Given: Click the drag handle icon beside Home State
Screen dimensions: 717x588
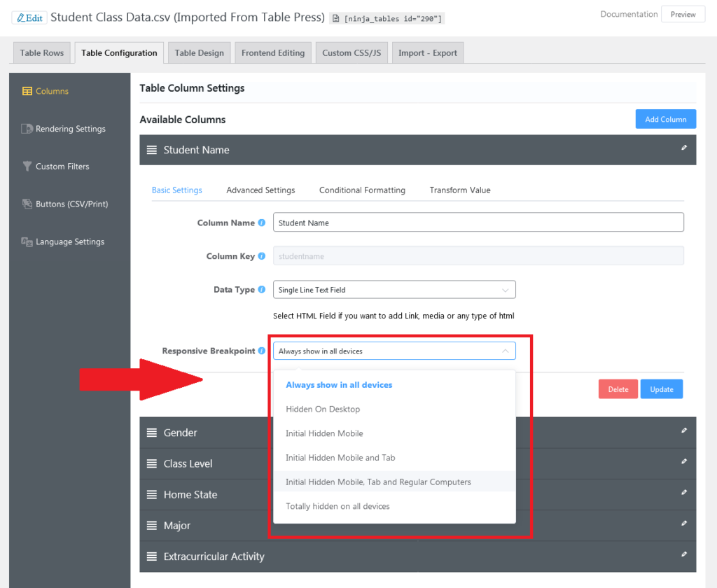Looking at the screenshot, I should (x=152, y=494).
